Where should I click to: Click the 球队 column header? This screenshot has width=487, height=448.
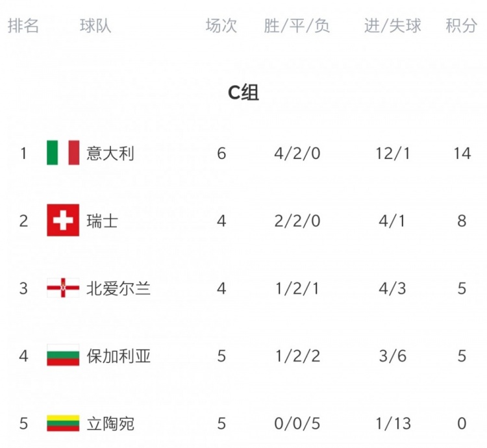(x=95, y=25)
